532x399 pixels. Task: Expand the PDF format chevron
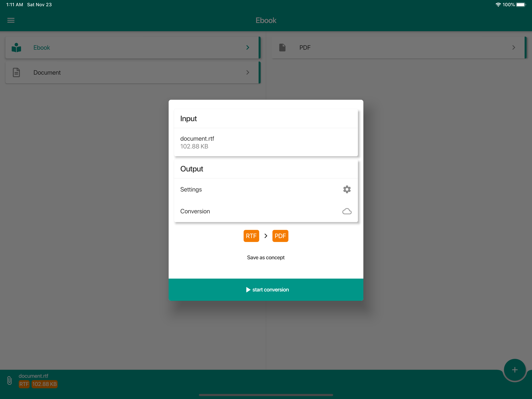514,48
